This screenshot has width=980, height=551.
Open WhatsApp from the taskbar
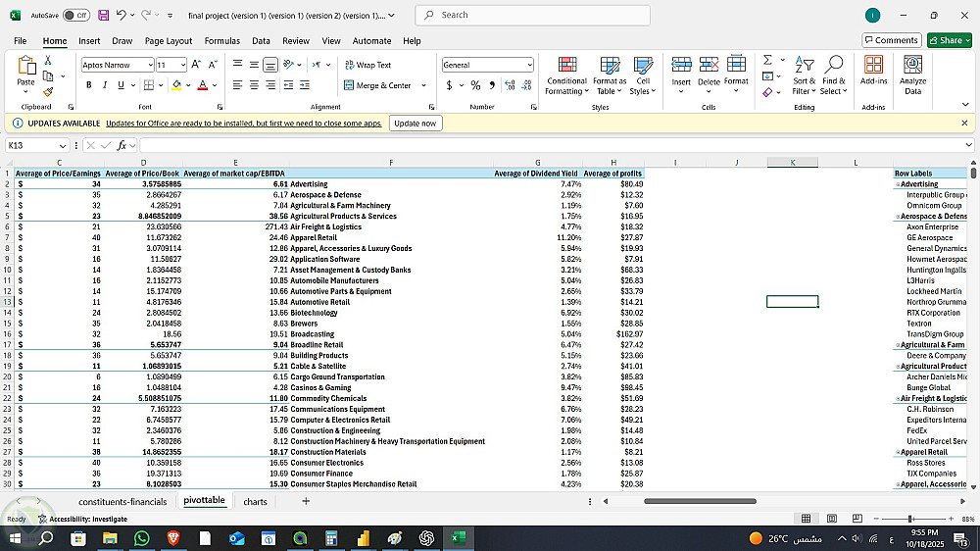(x=142, y=538)
